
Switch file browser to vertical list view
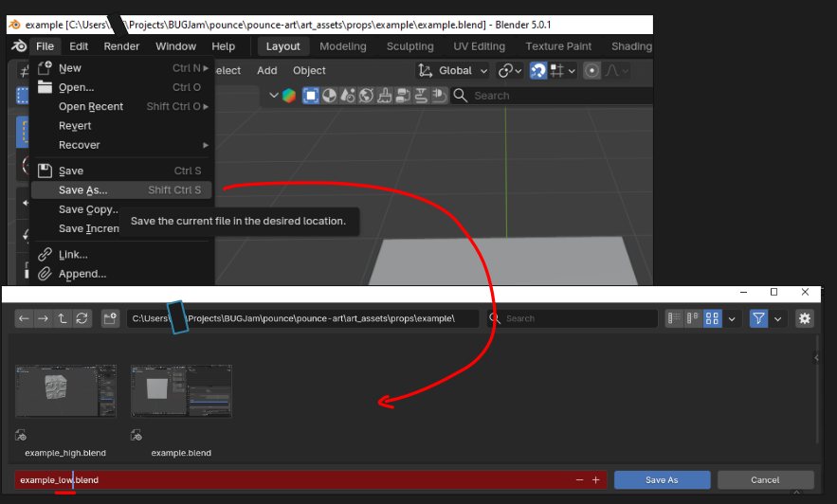tap(674, 319)
